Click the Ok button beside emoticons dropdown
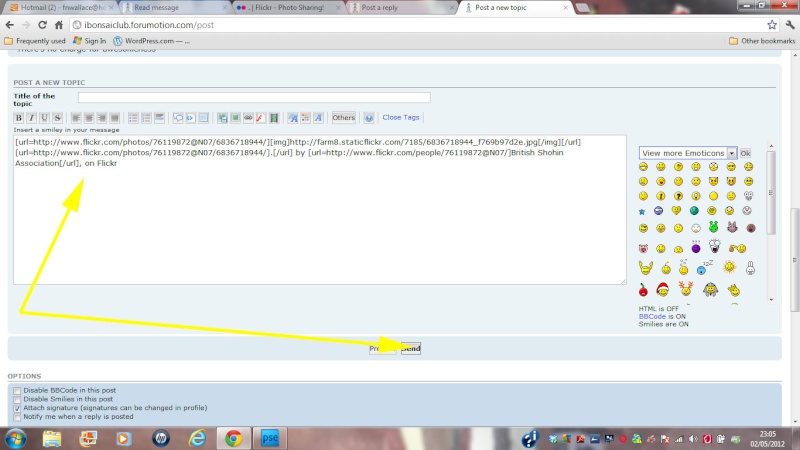Screen dimensions: 800x450 click(x=745, y=153)
